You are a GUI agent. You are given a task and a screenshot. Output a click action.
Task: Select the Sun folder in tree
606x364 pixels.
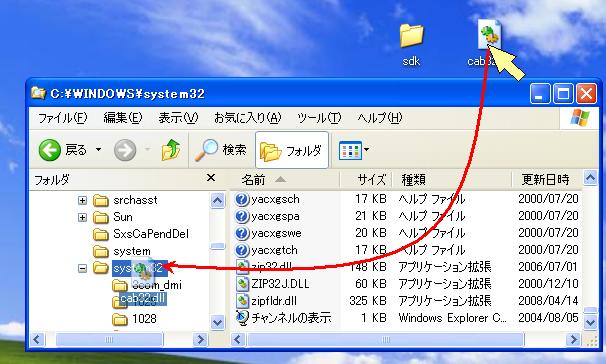[123, 217]
